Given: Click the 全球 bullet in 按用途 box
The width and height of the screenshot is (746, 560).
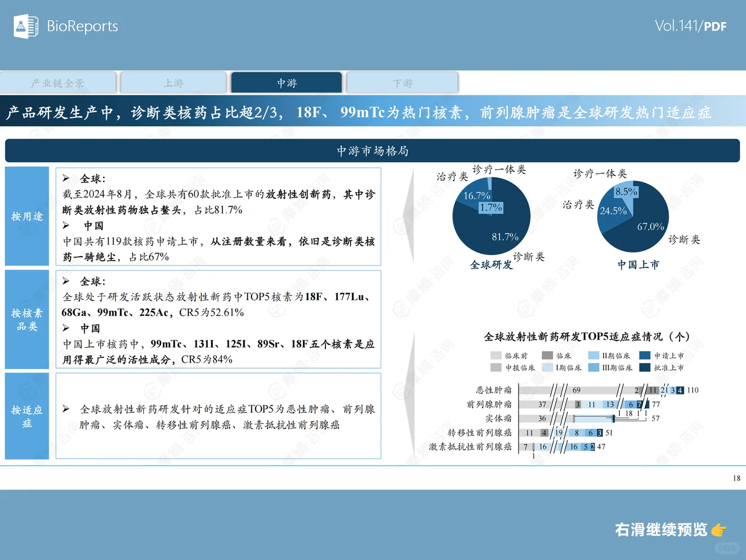Looking at the screenshot, I should 92,179.
